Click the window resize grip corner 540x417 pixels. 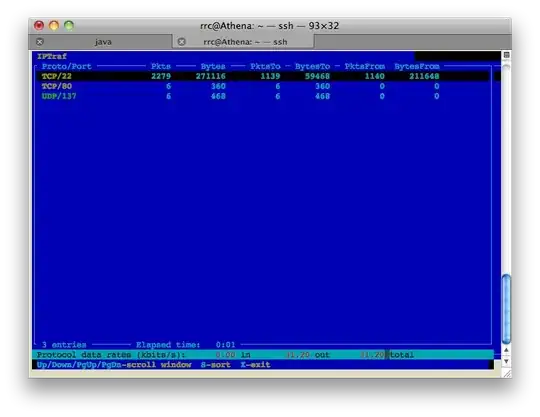tap(507, 374)
